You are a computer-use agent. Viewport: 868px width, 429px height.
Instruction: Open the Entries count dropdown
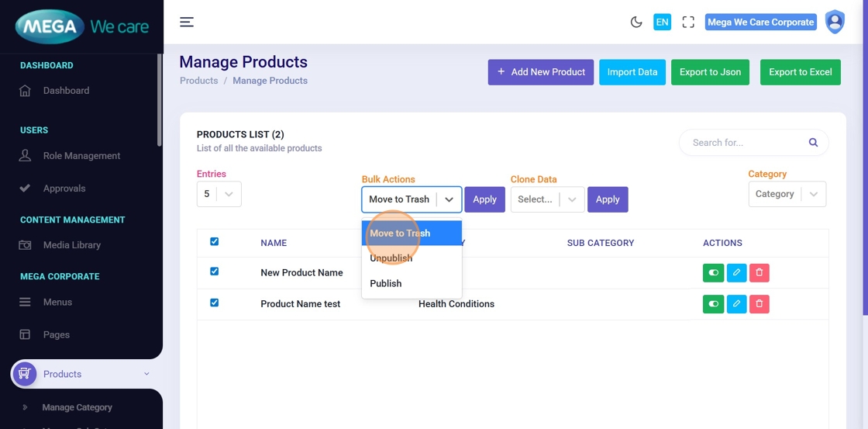pyautogui.click(x=219, y=194)
